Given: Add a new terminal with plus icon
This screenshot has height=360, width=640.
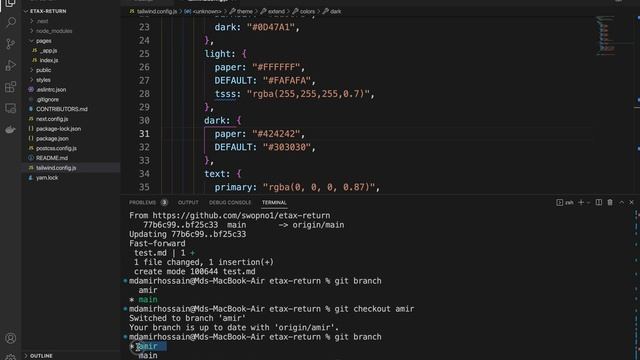Looking at the screenshot, I should [x=581, y=202].
